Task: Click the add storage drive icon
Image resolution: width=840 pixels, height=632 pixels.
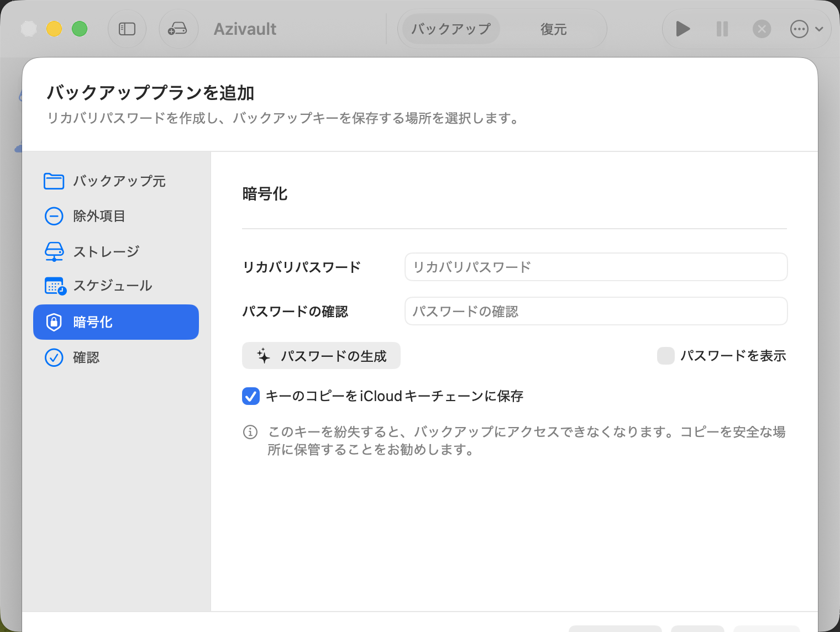Action: pos(178,29)
